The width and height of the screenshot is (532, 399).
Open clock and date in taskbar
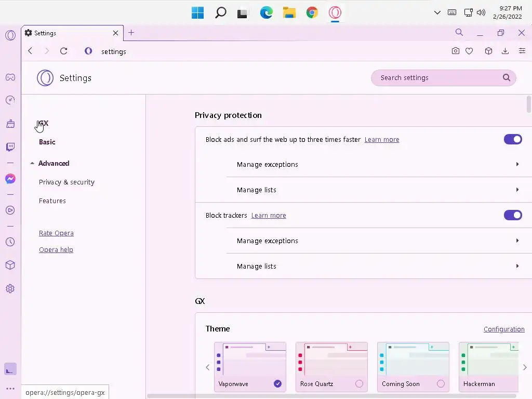pyautogui.click(x=507, y=12)
